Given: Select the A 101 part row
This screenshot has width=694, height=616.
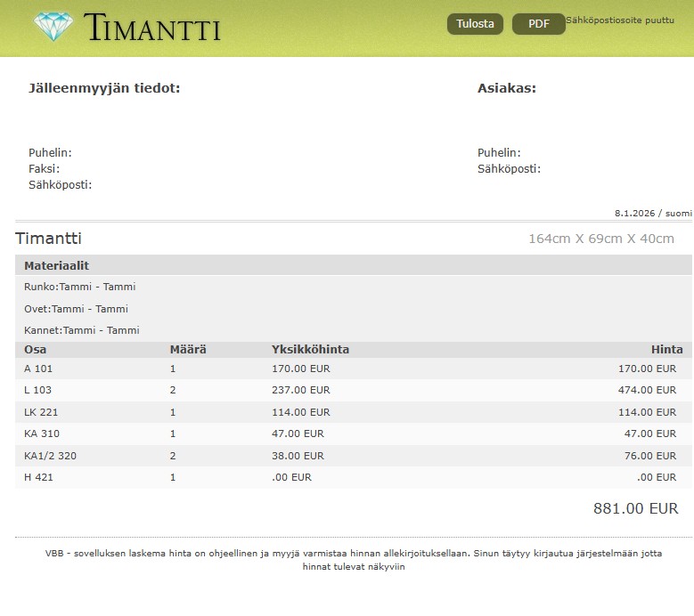Looking at the screenshot, I should (x=353, y=369).
